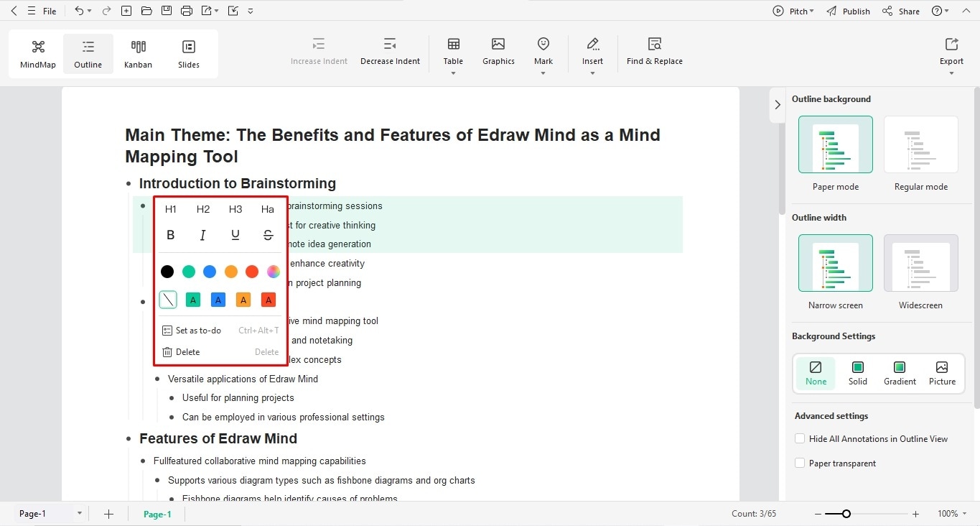
Task: Apply H3 heading style
Action: pos(235,209)
